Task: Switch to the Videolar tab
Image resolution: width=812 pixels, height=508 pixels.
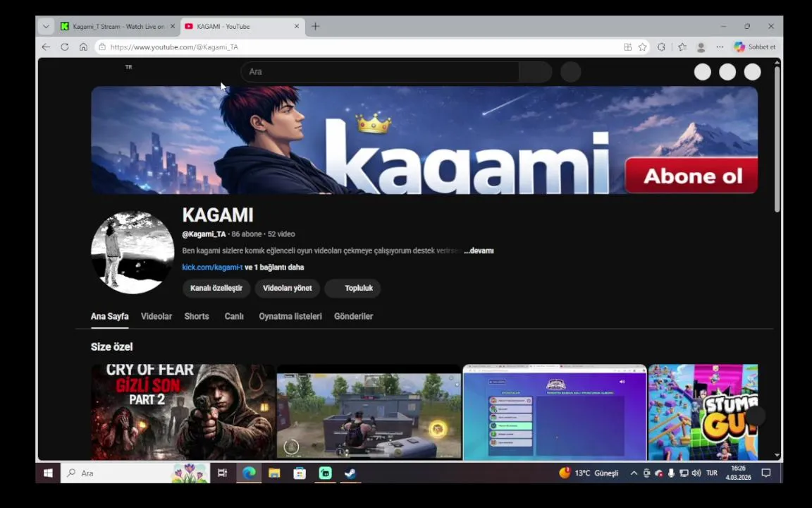Action: click(x=156, y=316)
